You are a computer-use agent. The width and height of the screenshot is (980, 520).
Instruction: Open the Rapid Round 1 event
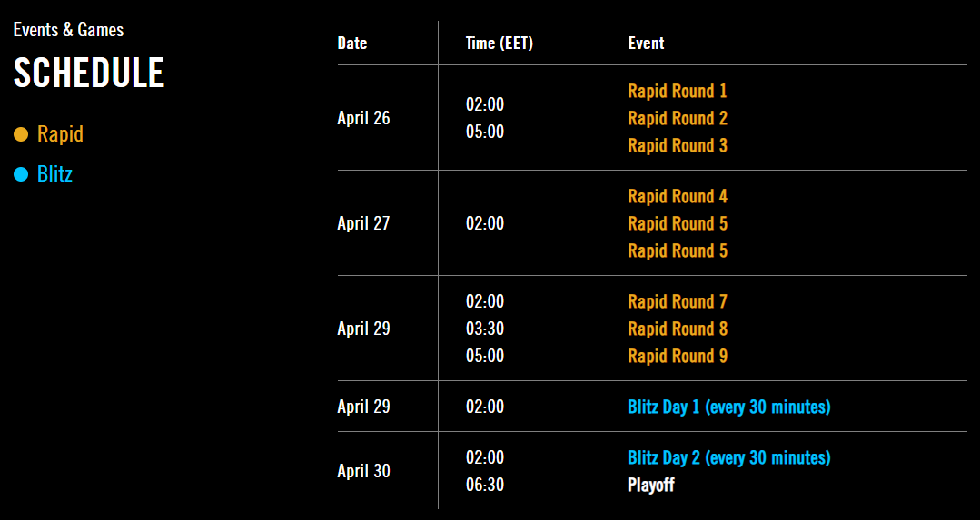point(677,91)
